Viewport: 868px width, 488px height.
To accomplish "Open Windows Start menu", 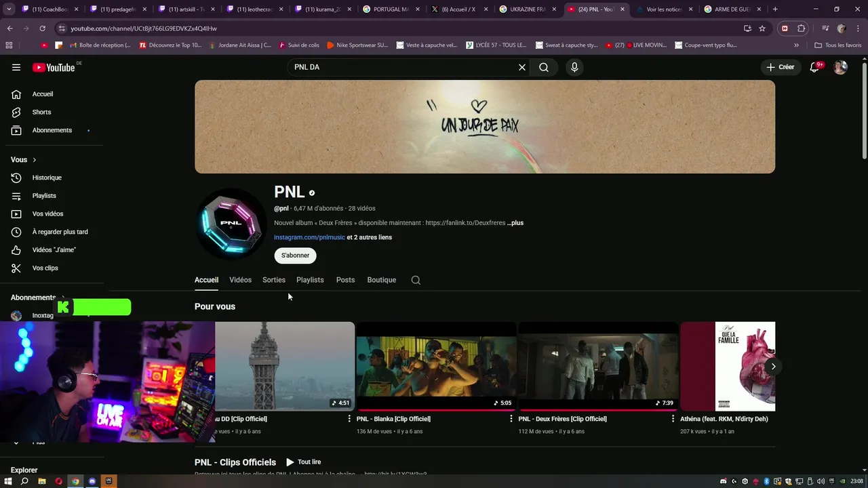I will point(8,481).
